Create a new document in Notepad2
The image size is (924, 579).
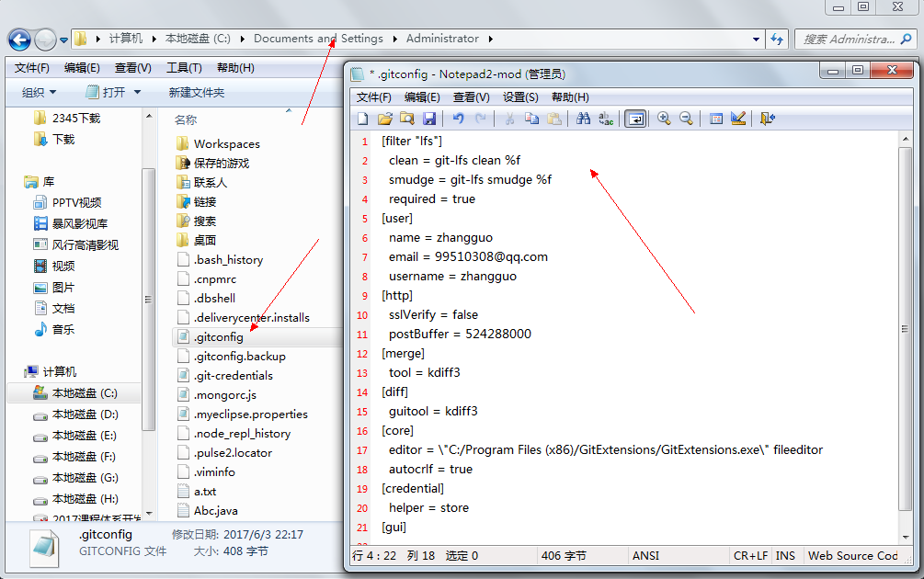(362, 119)
